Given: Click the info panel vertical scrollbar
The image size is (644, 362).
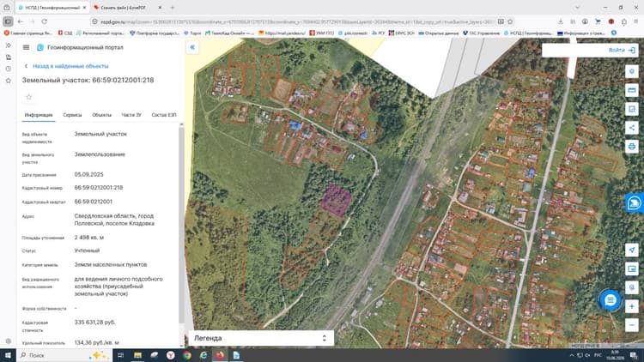Looking at the screenshot, I should click(x=181, y=225).
